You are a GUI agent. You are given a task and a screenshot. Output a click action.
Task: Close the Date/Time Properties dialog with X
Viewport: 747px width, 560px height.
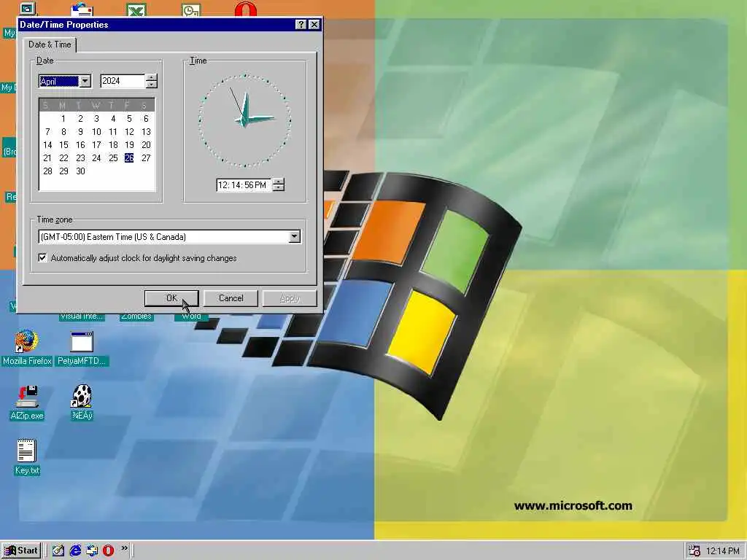314,25
